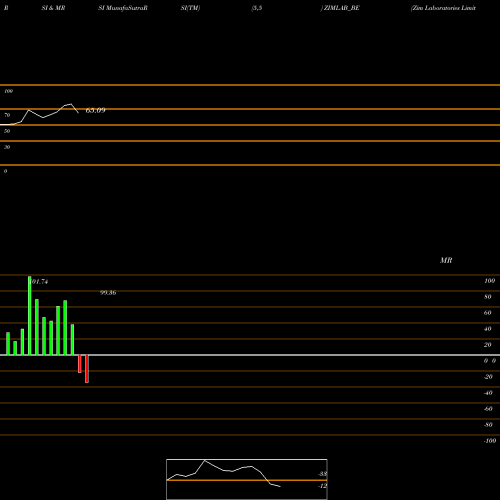The image size is (500, 500).
Task: Click the tallest green histogram bar
Action: pos(30,316)
